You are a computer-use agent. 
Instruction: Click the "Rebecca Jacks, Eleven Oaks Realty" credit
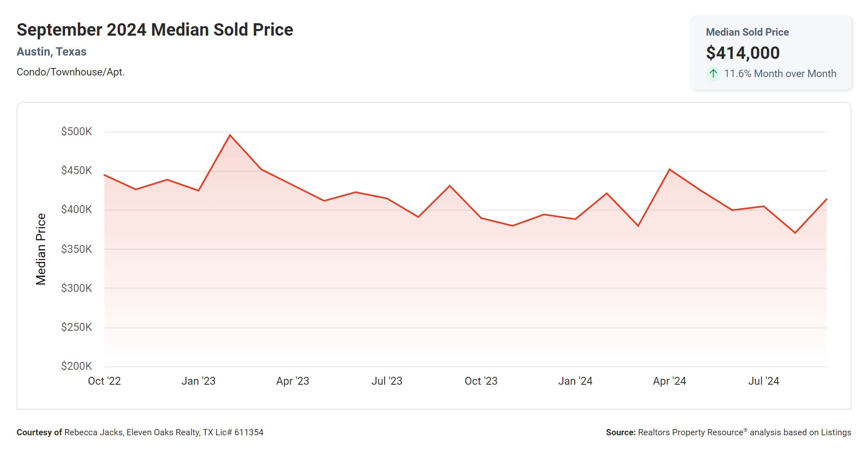pyautogui.click(x=133, y=432)
